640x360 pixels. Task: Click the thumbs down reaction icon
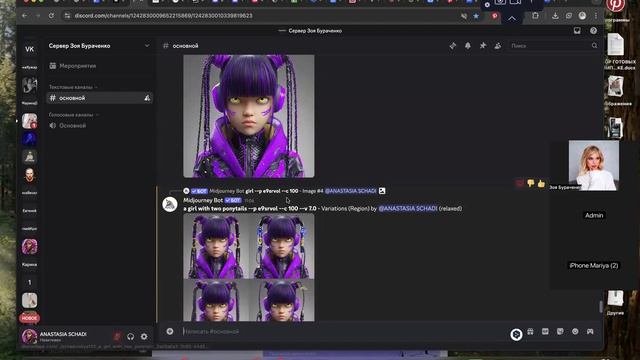[531, 184]
